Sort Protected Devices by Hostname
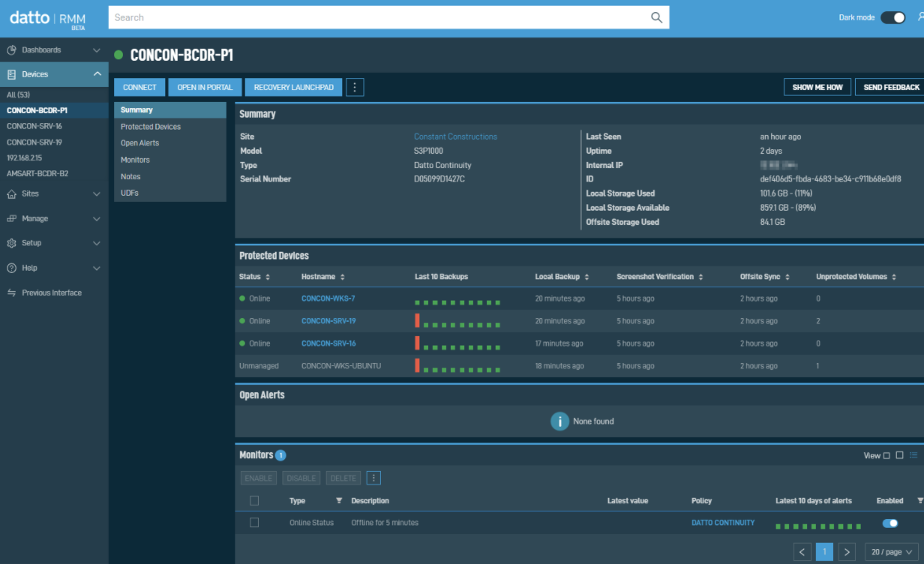 [342, 277]
